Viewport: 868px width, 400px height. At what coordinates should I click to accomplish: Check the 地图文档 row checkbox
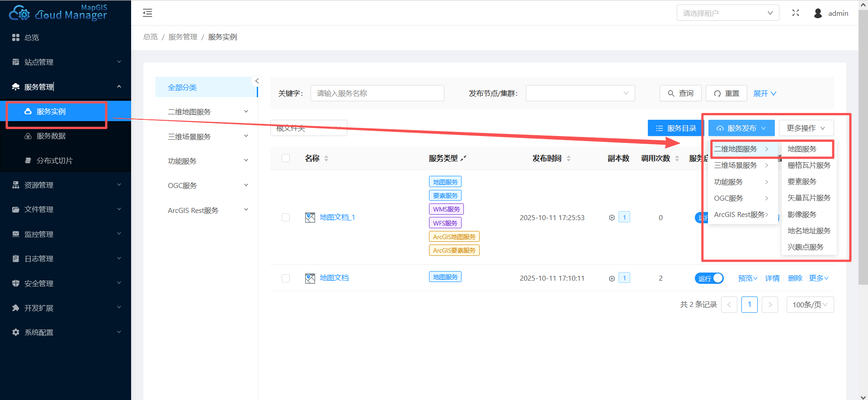click(286, 278)
